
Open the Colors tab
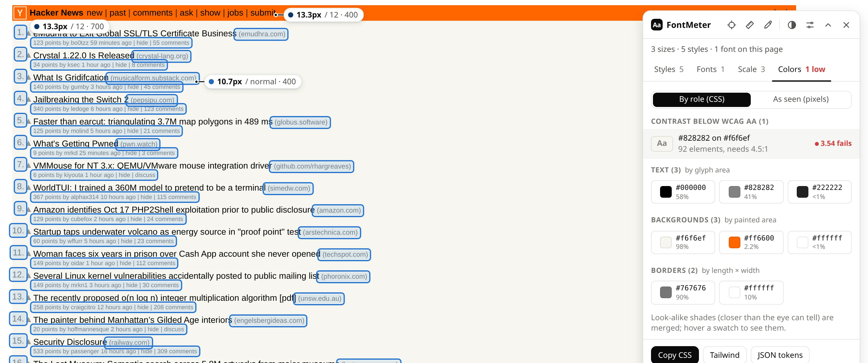click(801, 69)
